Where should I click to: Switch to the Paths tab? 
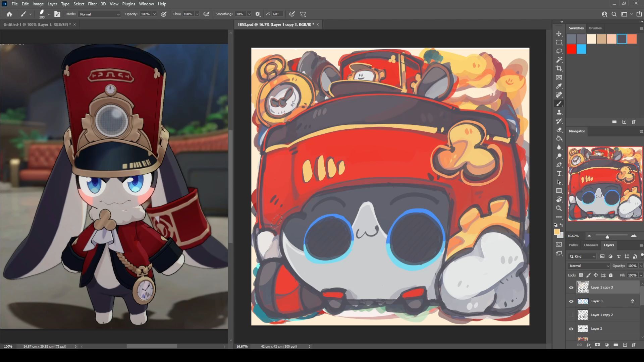click(573, 245)
